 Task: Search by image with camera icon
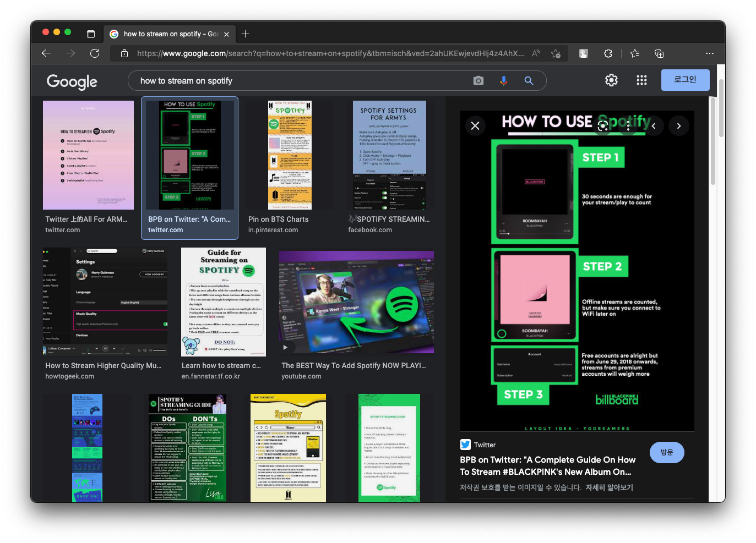[x=478, y=81]
